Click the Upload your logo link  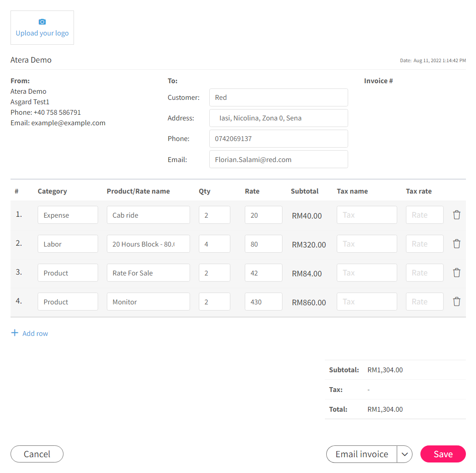[x=42, y=33]
